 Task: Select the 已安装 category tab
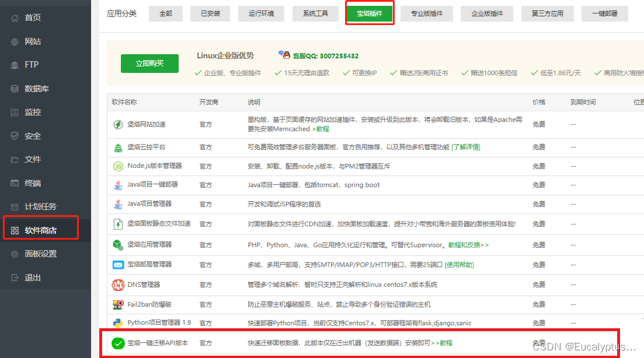coord(210,13)
